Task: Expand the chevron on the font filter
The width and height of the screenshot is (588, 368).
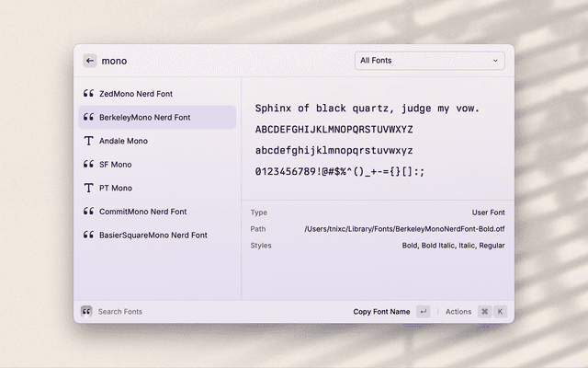Action: pyautogui.click(x=496, y=61)
